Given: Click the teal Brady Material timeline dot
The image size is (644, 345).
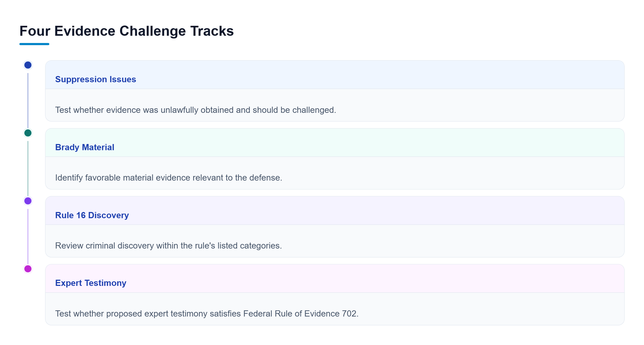Looking at the screenshot, I should coord(28,133).
